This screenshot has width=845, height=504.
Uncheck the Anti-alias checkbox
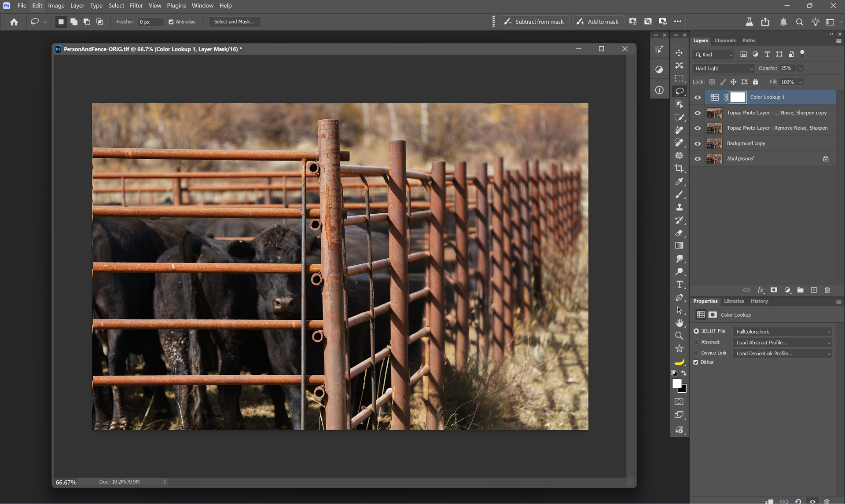171,22
